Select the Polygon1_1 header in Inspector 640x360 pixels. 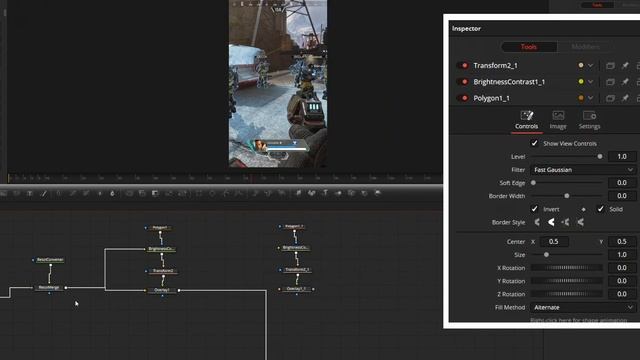[x=491, y=98]
